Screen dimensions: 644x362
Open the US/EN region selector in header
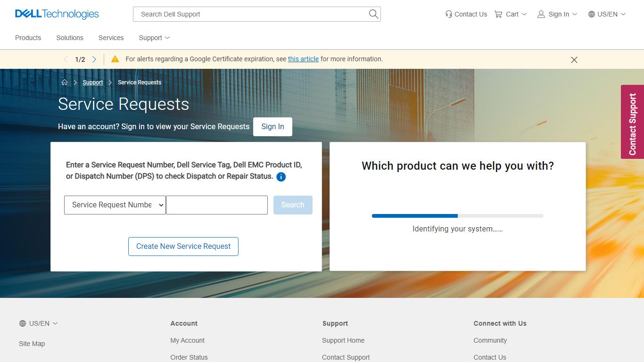[x=607, y=14]
